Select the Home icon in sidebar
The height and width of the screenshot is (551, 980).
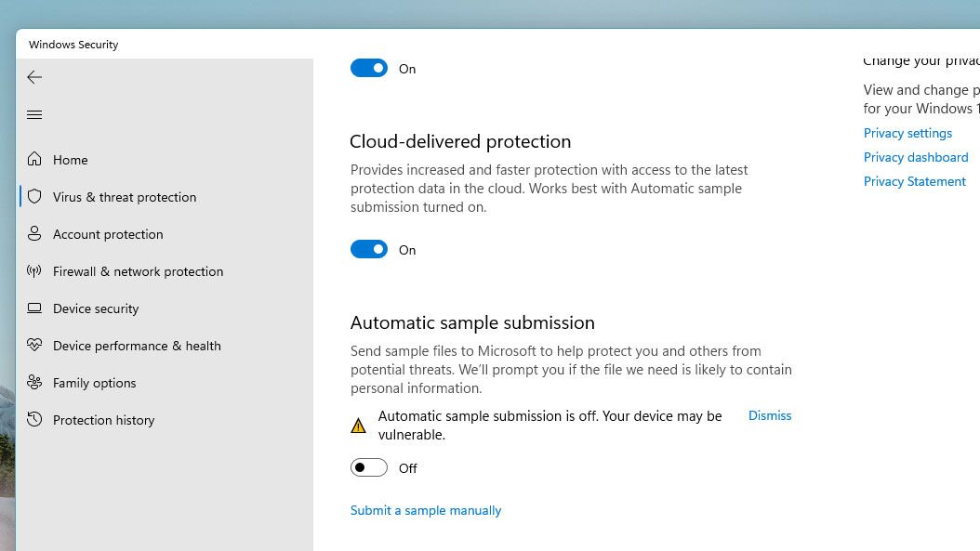point(34,160)
